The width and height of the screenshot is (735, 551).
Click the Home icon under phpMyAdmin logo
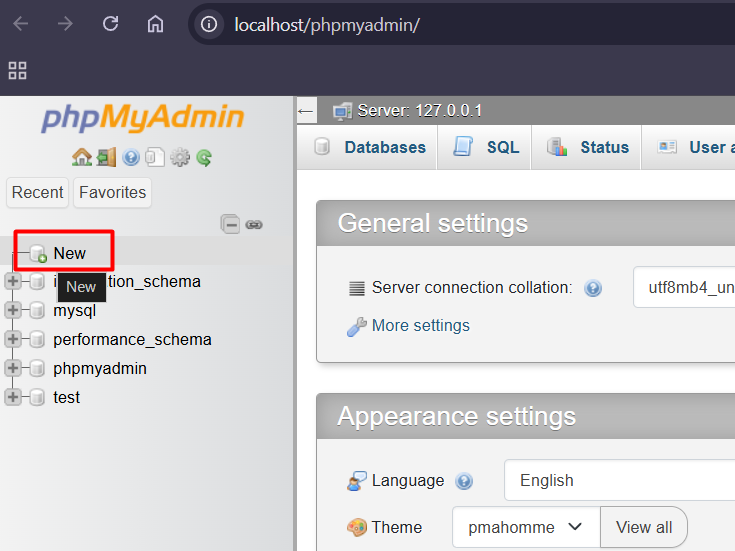[82, 157]
